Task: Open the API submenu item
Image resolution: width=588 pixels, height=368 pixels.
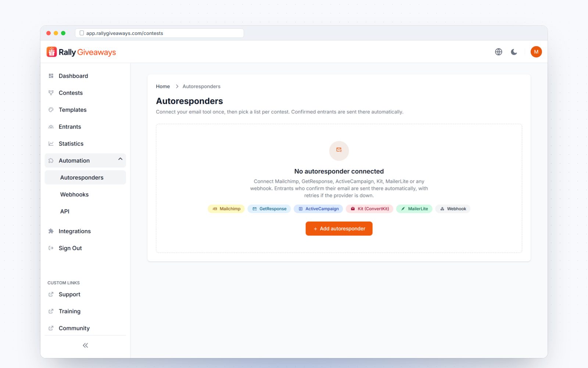Action: [x=85, y=211]
